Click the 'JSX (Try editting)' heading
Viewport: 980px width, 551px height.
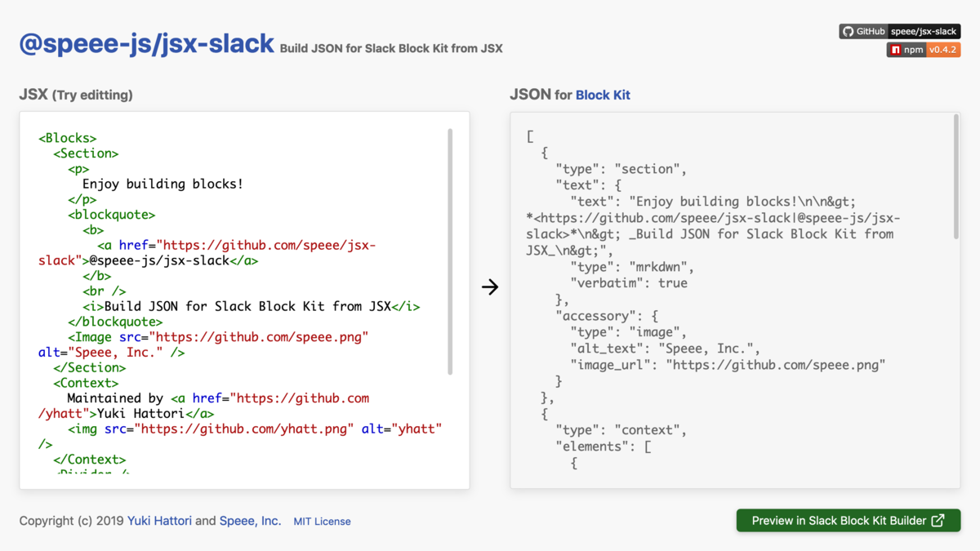point(76,95)
